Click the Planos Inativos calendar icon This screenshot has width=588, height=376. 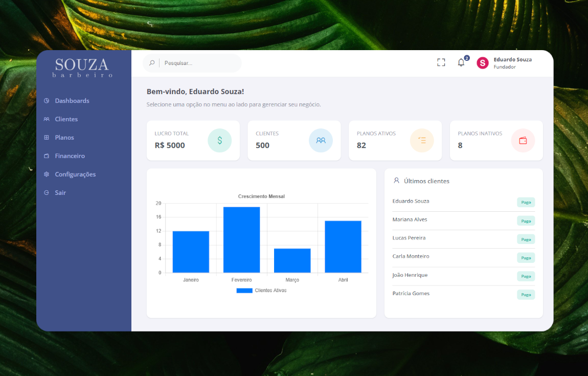523,140
